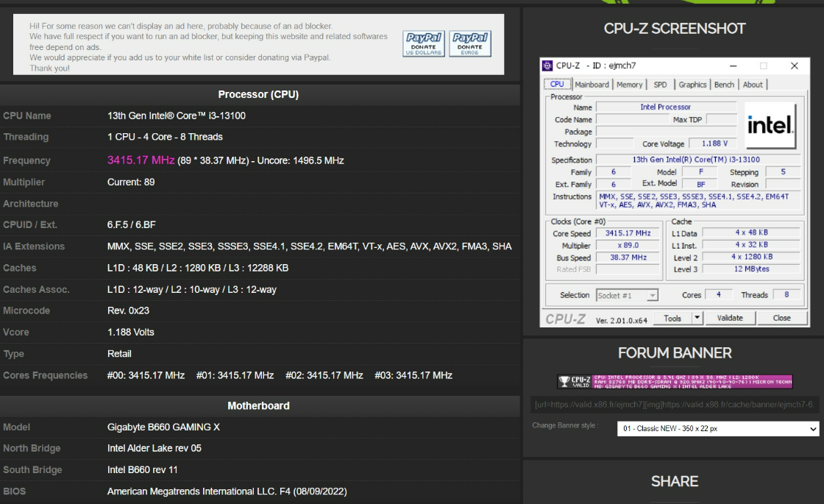Screen dimensions: 824x504
Task: Click the CPU-Z app icon in title bar
Action: [547, 65]
